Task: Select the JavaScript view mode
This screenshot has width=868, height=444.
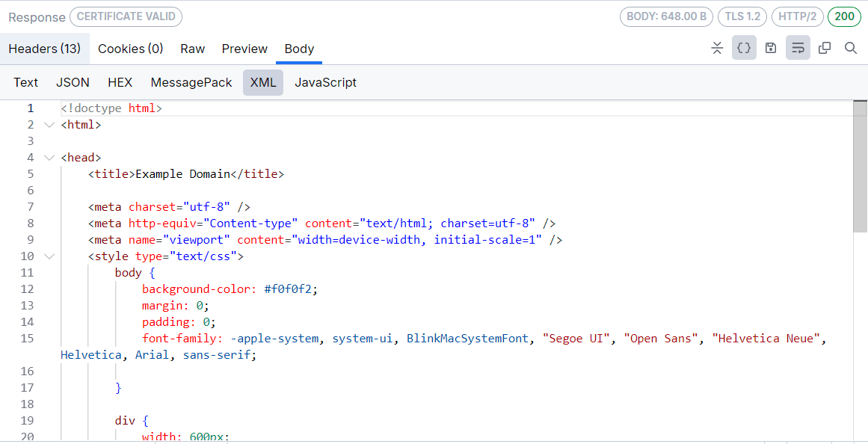Action: point(325,82)
